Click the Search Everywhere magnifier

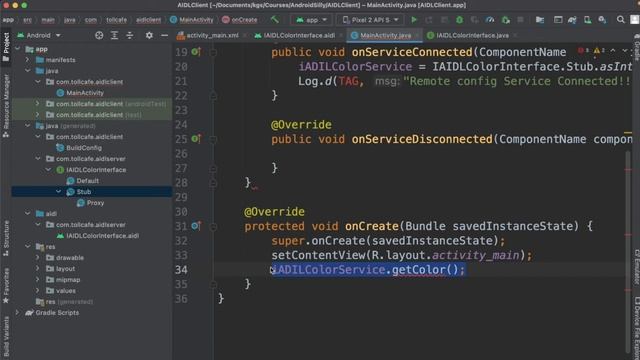coord(620,20)
